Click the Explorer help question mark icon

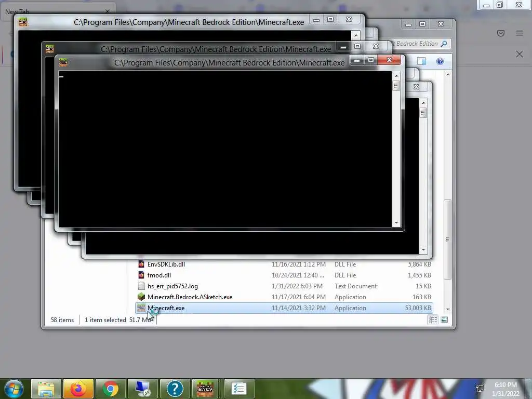440,61
